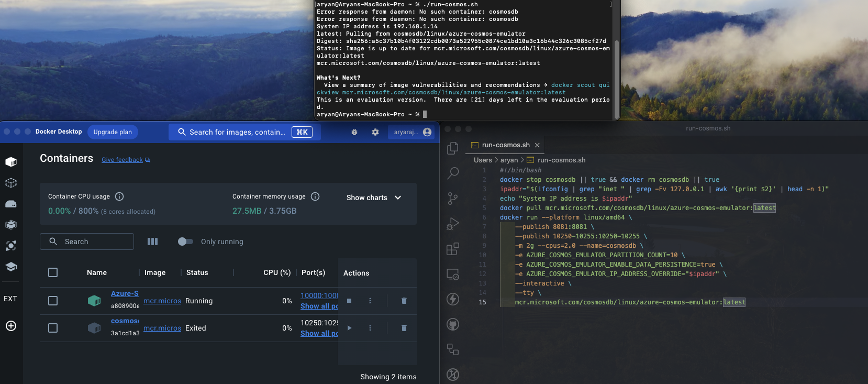Screen dimensions: 868x384
Task: Tick checkbox for Azure-S container
Action: click(x=53, y=301)
